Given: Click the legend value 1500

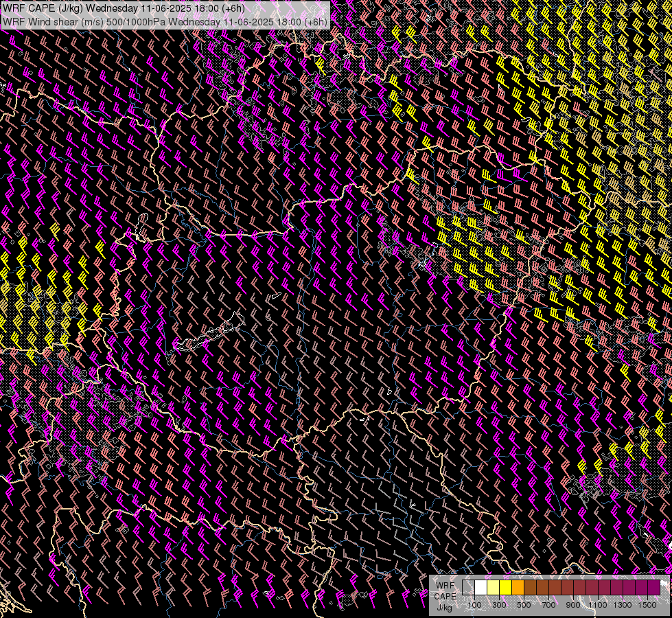Looking at the screenshot, I should coord(647,605).
